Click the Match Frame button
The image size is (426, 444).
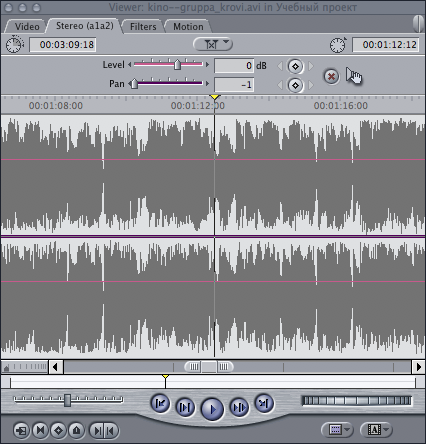click(22, 430)
